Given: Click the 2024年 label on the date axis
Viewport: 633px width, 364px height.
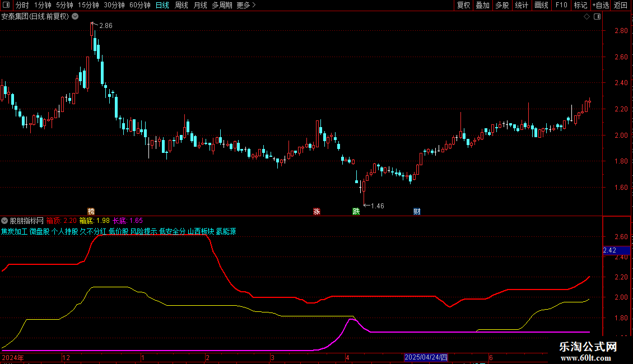Looking at the screenshot, I should tap(12, 358).
